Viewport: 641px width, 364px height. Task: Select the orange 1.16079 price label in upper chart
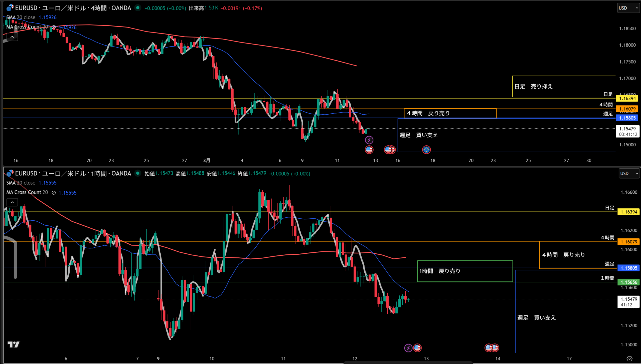[x=627, y=109]
